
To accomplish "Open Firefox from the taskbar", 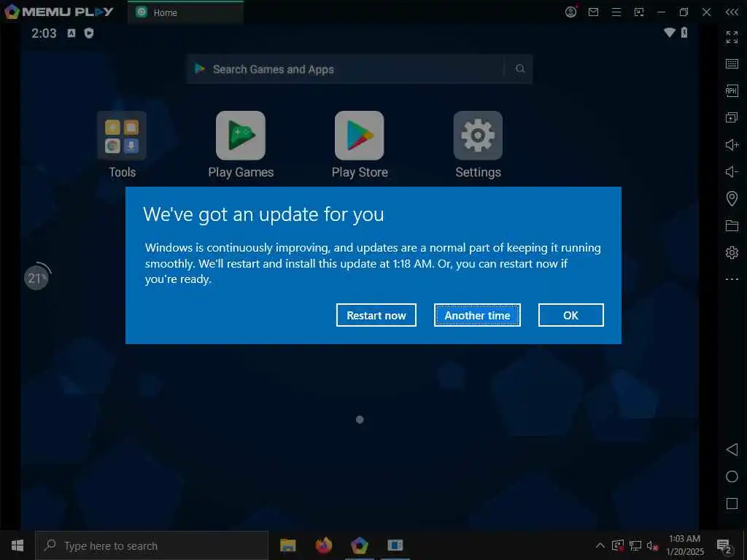I will pyautogui.click(x=323, y=545).
